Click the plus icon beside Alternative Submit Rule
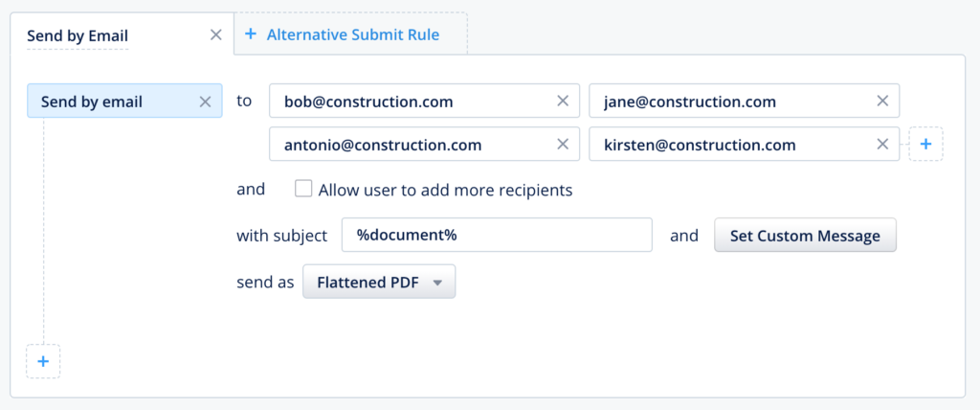The height and width of the screenshot is (410, 980). (251, 34)
